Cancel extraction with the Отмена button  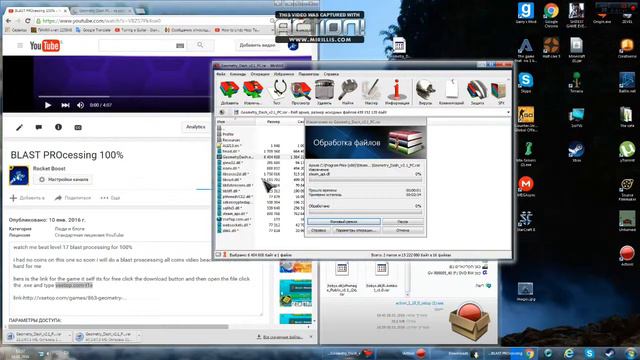tap(403, 230)
